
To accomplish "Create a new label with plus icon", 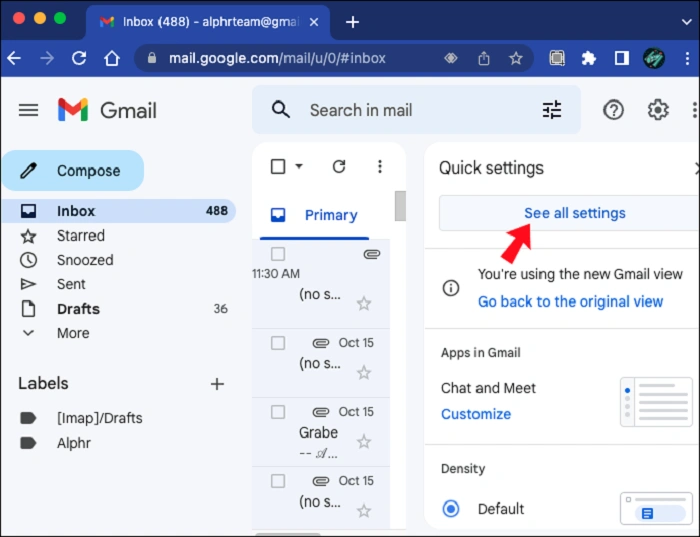I will coord(217,384).
